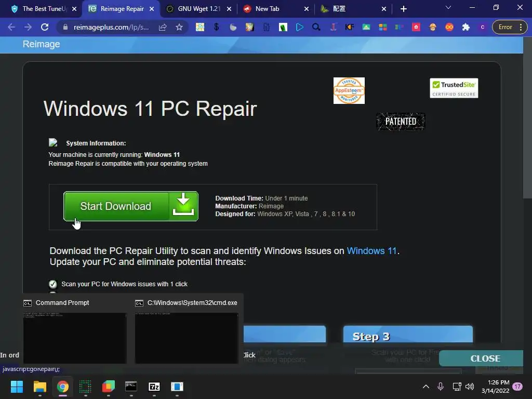
Task: Click the browser forward arrow
Action: coord(28,27)
